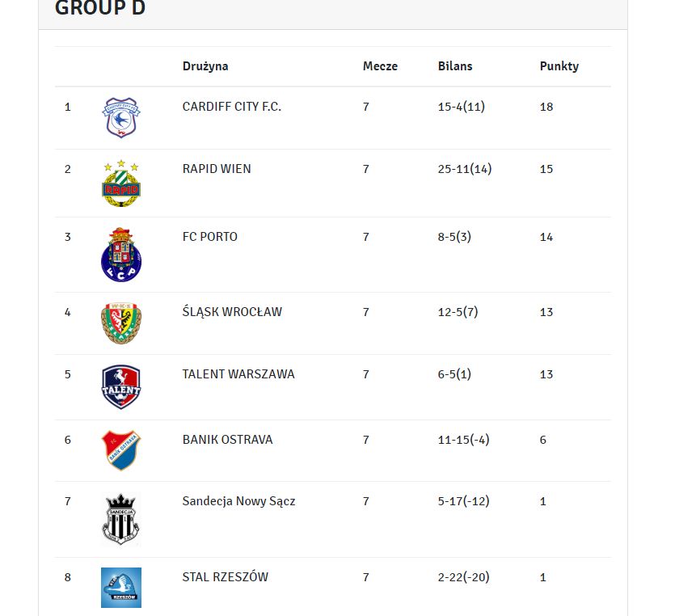The image size is (696, 616).
Task: Click the Cardiff City F.C. crest logo
Action: (x=121, y=117)
